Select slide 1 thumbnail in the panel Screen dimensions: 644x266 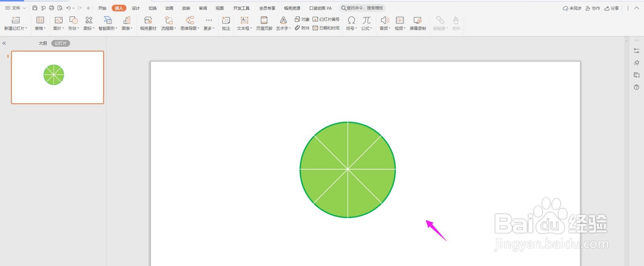coord(58,77)
